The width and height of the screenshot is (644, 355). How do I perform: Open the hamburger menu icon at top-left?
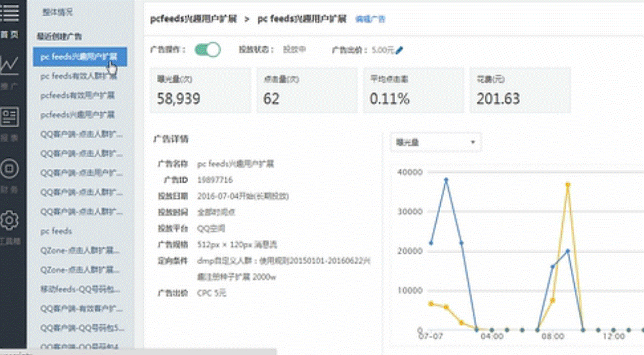tap(10, 12)
